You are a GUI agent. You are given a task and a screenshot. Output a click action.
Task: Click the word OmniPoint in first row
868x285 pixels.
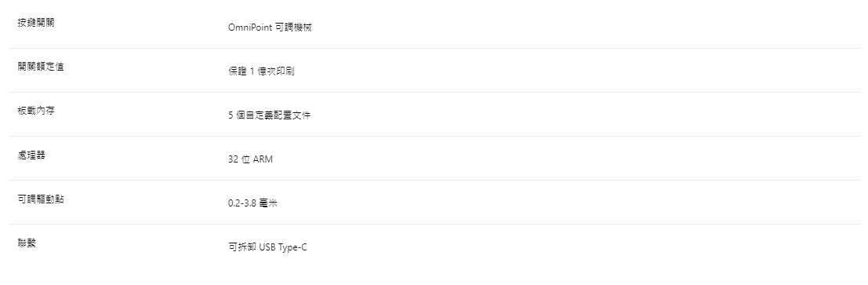(x=250, y=27)
